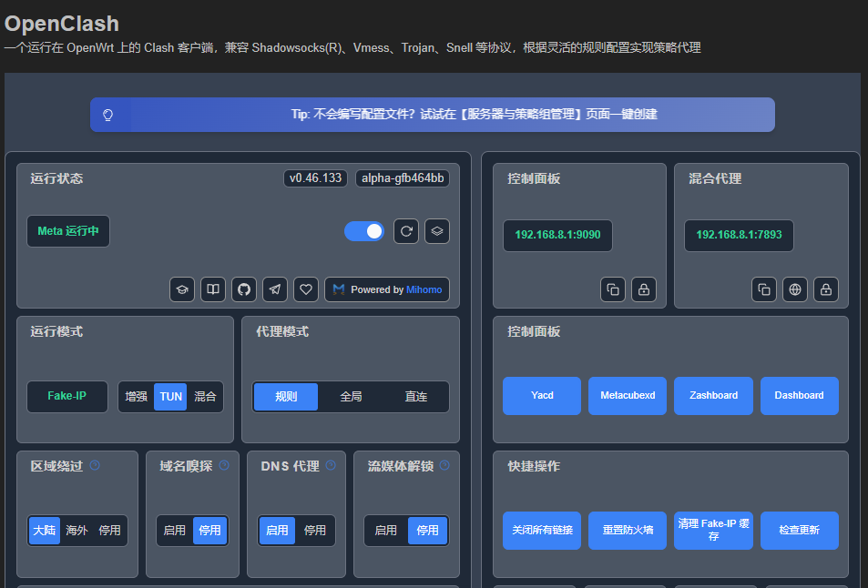Viewport: 868px width, 588px height.
Task: Click the reload icon in 运行状态 card
Action: 406,231
